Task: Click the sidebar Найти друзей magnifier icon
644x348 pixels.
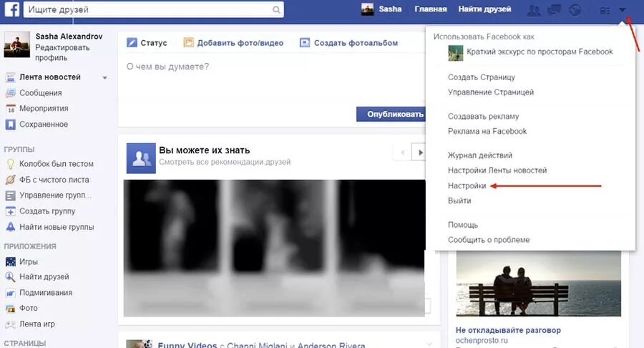Action: (10, 277)
